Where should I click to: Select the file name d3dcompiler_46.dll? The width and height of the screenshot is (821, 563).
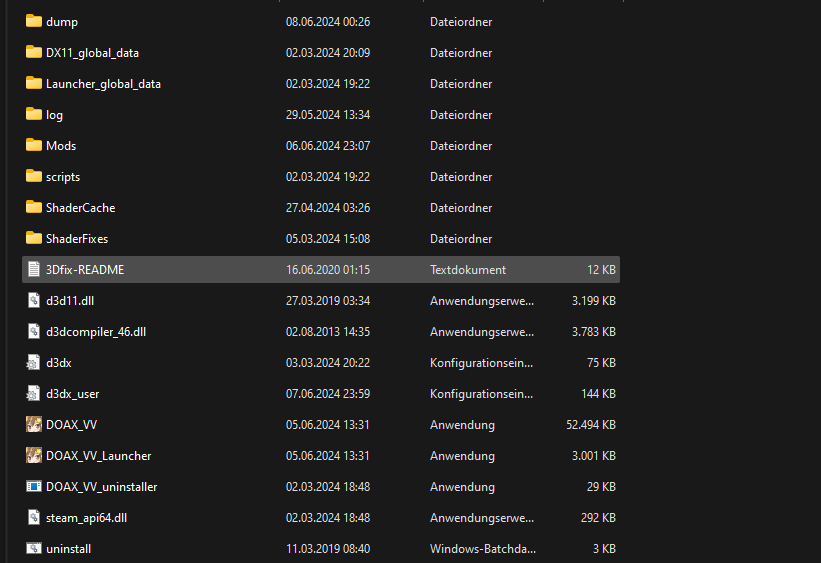(96, 332)
